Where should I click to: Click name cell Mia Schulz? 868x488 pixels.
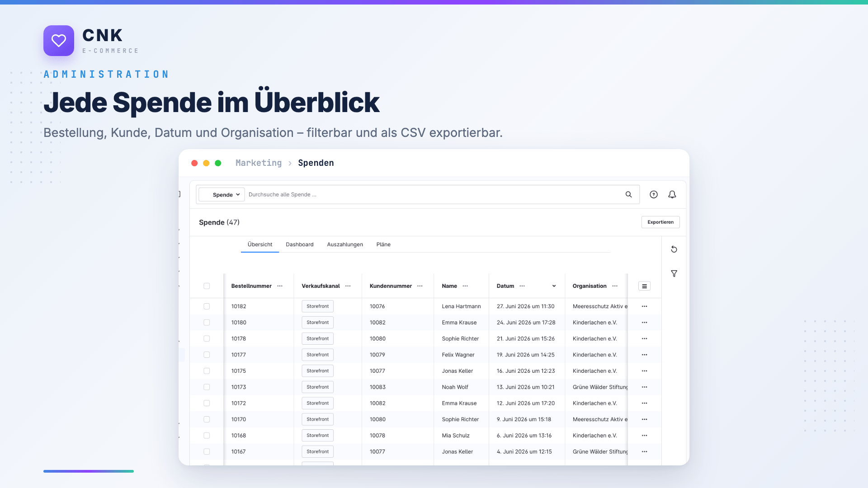pos(456,436)
